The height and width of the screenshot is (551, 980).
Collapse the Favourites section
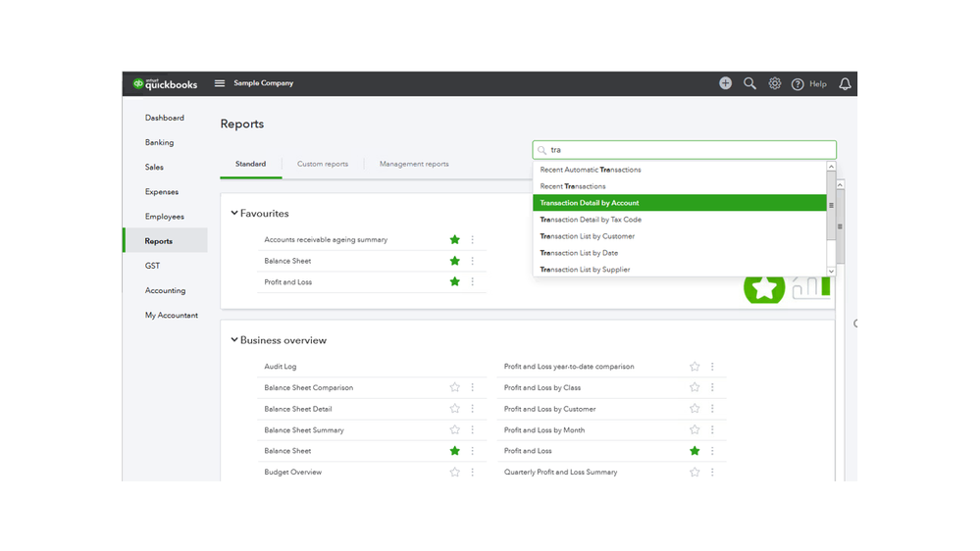[234, 213]
